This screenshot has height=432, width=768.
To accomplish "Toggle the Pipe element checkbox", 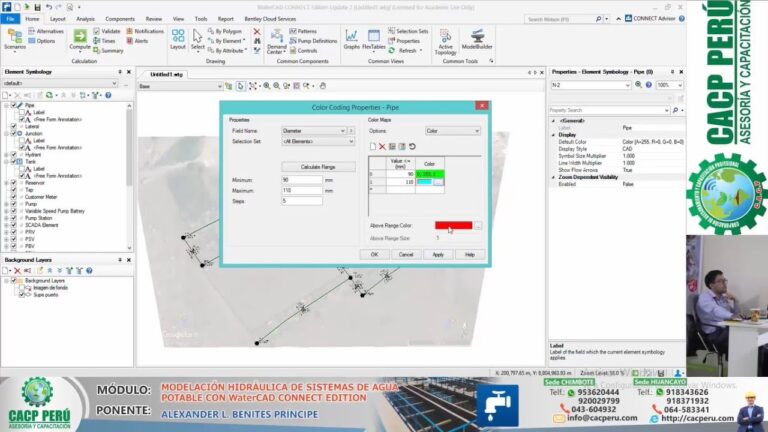I will [14, 105].
